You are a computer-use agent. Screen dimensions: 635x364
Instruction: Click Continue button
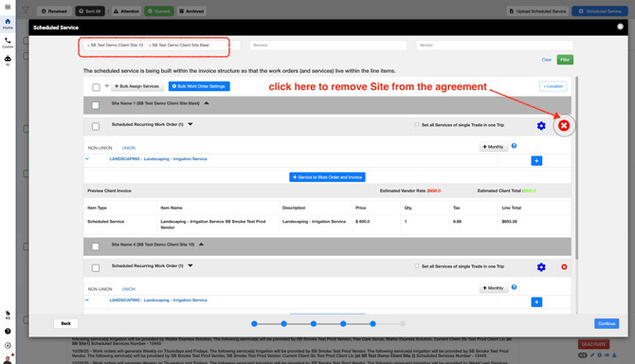(x=607, y=323)
